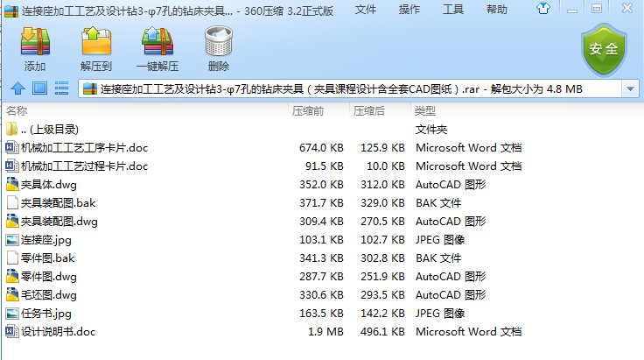
Task: Select file name 机械加工工艺工序卡片.doc
Action: pyautogui.click(x=85, y=148)
